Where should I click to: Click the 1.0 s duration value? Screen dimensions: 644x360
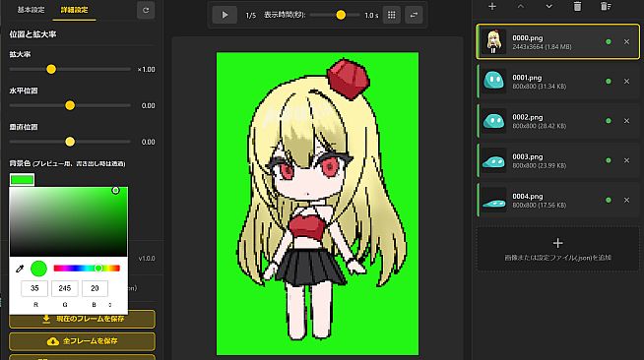[371, 16]
